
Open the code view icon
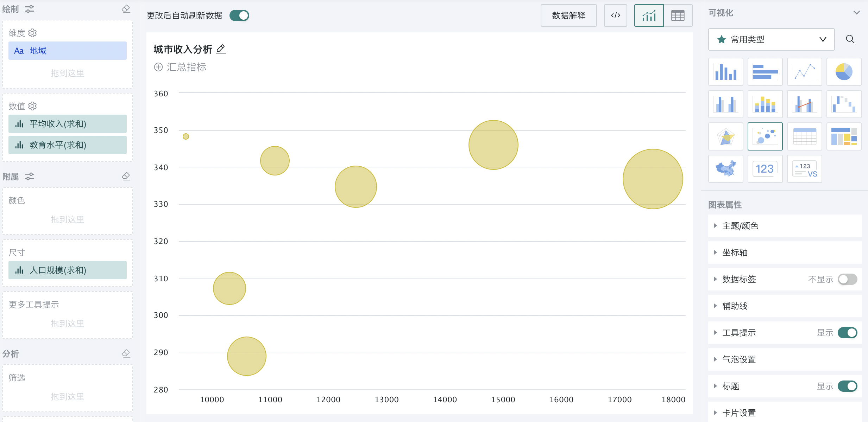point(615,15)
